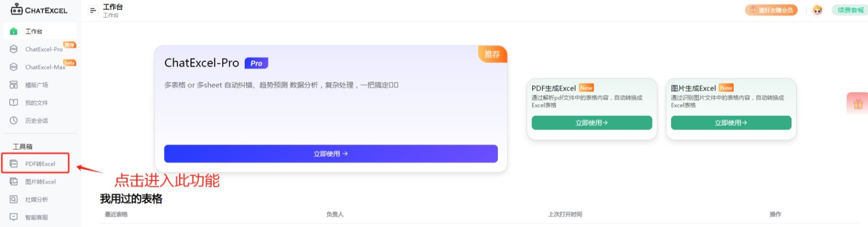
Task: Open 我的文件 book icon
Action: click(14, 103)
